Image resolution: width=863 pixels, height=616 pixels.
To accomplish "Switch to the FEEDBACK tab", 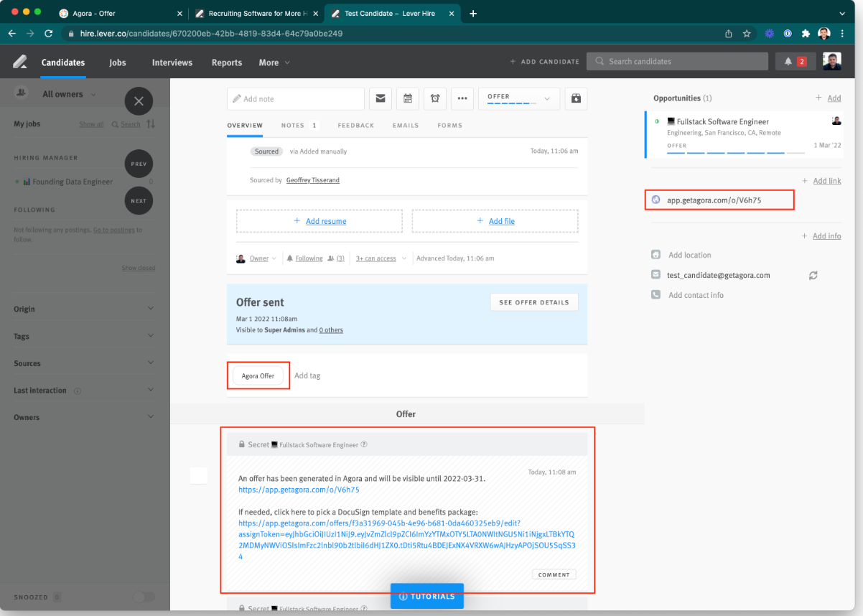I will coord(355,125).
